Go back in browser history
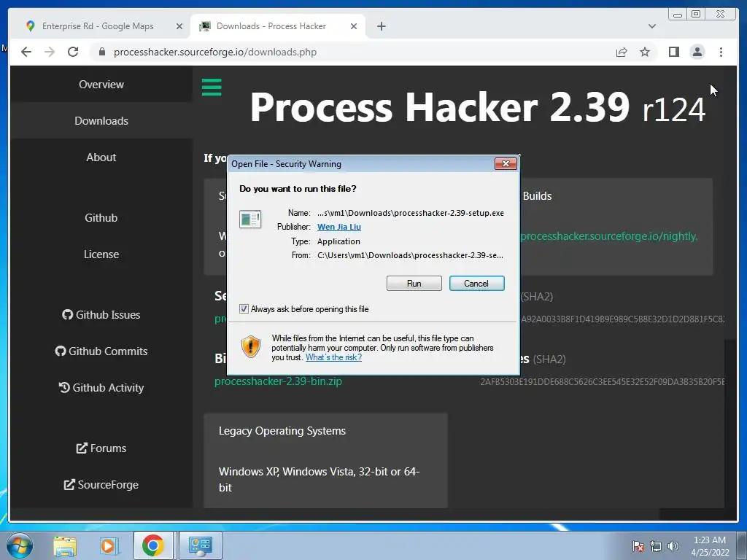 pyautogui.click(x=26, y=52)
